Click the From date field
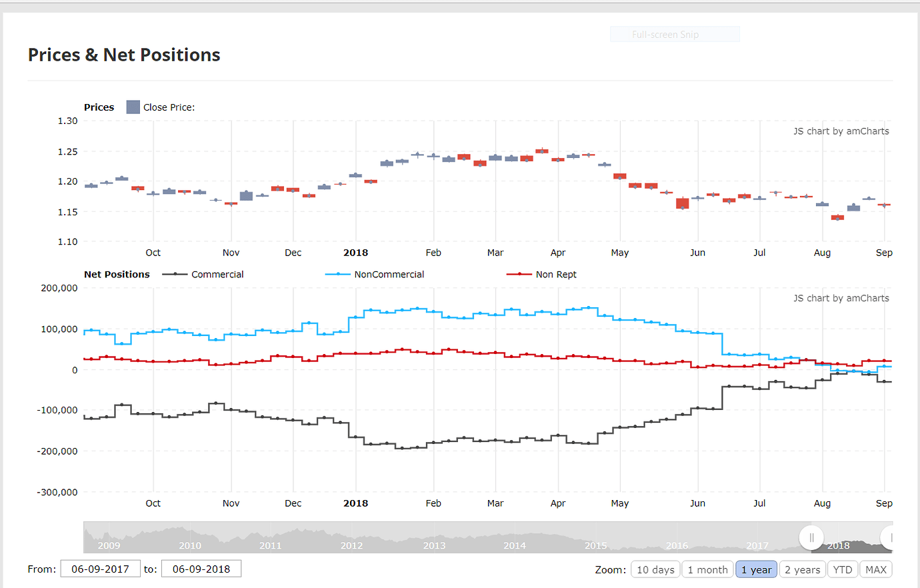Viewport: 920px width, 588px height. (100, 569)
